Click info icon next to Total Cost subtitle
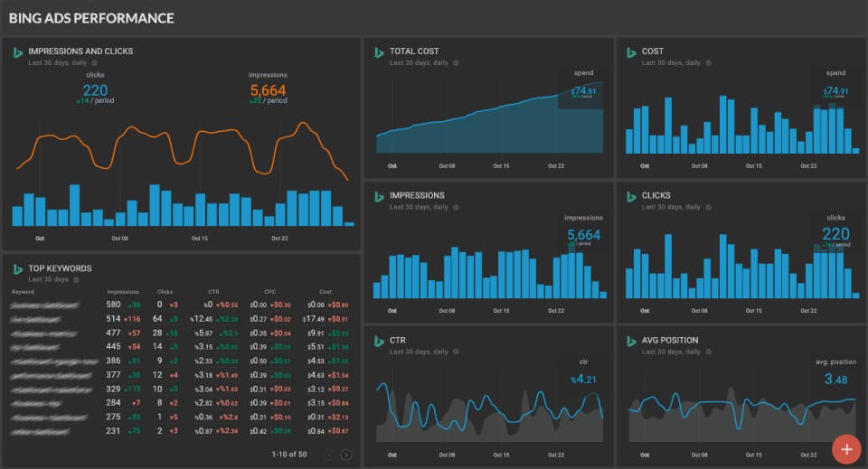 [x=456, y=63]
